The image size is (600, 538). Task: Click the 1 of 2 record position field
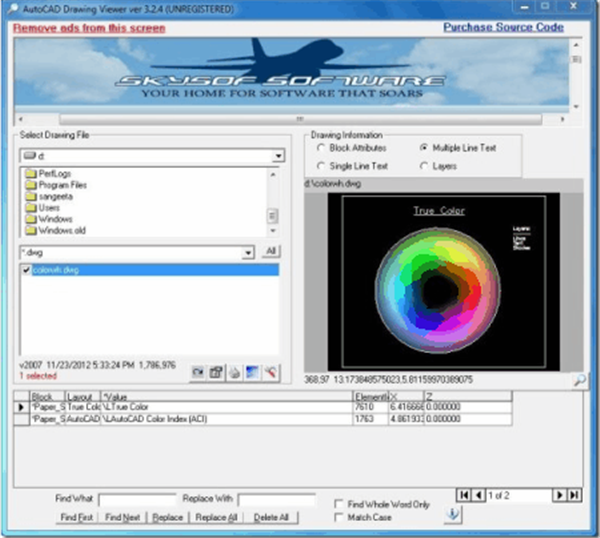click(x=518, y=495)
